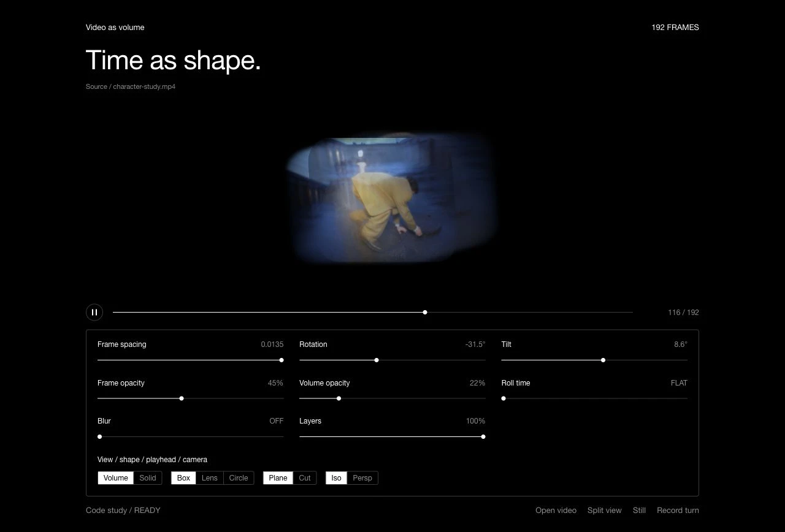
Task: Click the Frame spacing value 0.0135
Action: (x=272, y=344)
